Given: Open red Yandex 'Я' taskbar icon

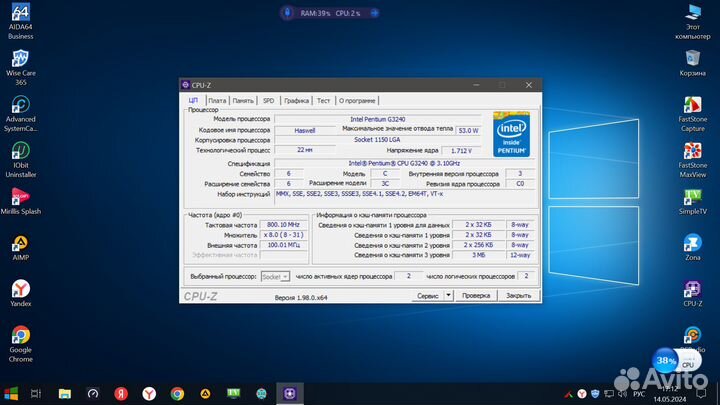Looking at the screenshot, I should (x=121, y=394).
